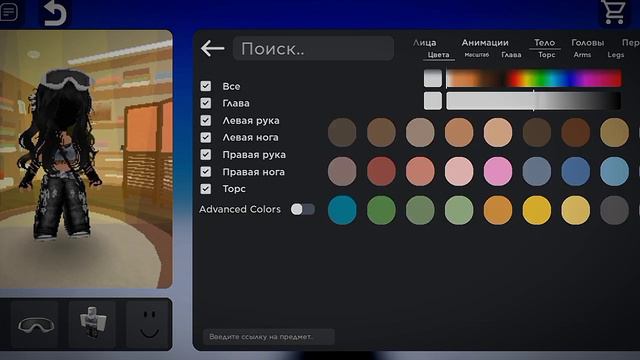Pick the orange swatch
Image resolution: width=640 pixels, height=360 pixels.
(x=498, y=210)
